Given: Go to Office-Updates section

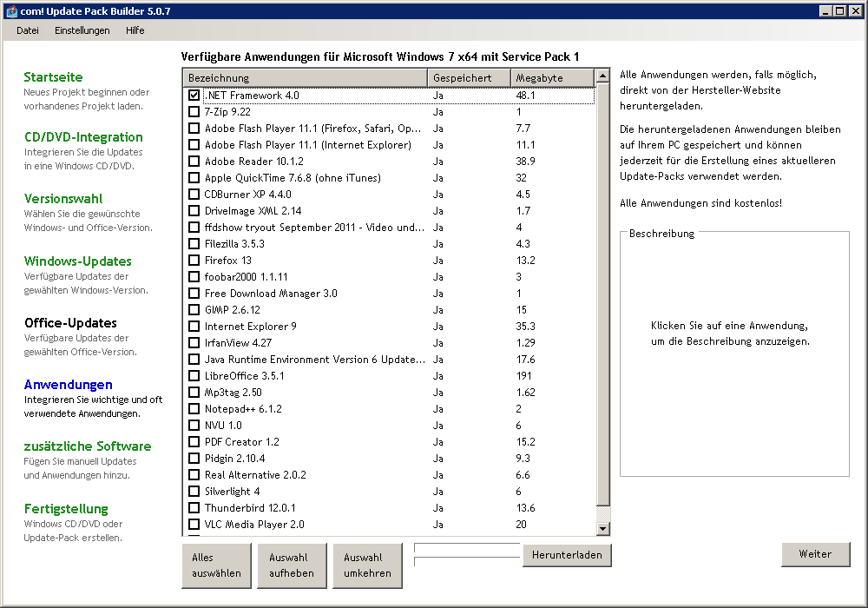Looking at the screenshot, I should (70, 323).
